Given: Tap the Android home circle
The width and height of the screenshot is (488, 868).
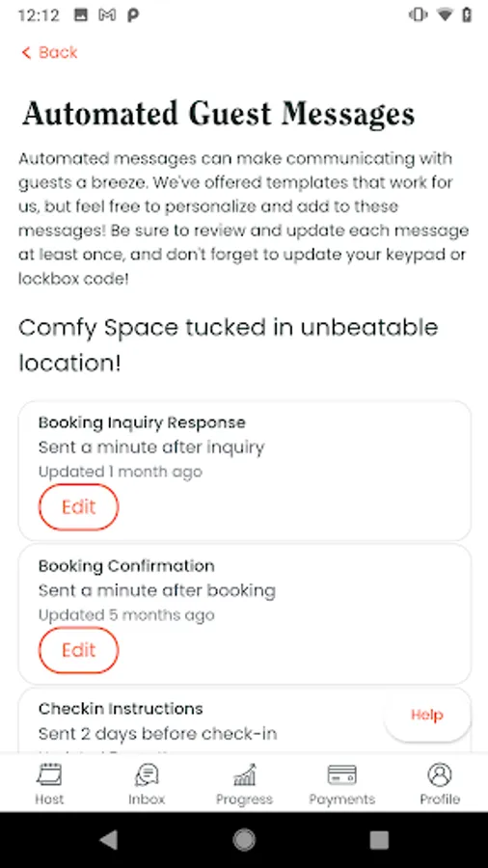Looking at the screenshot, I should click(244, 840).
